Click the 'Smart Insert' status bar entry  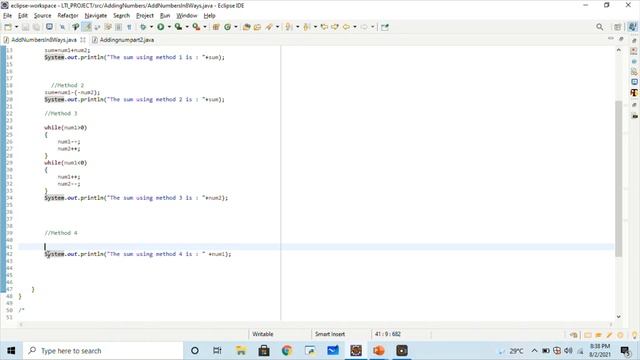pos(330,334)
